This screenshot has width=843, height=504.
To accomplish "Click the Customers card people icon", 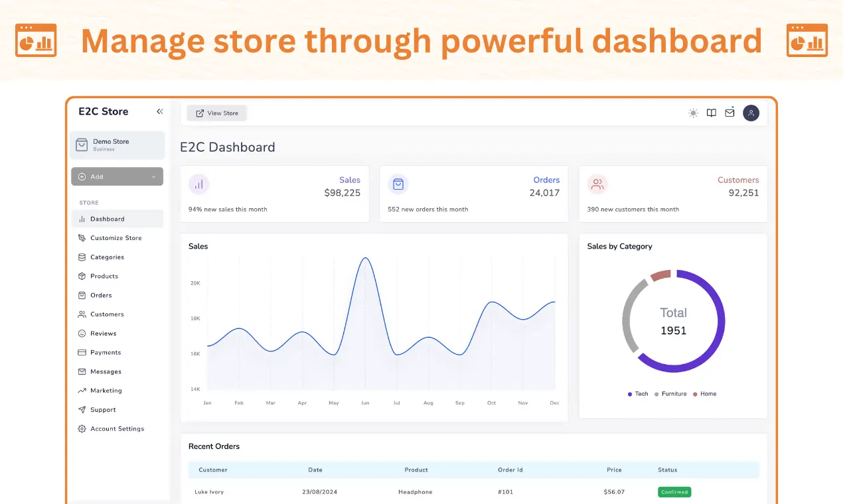I will 597,184.
